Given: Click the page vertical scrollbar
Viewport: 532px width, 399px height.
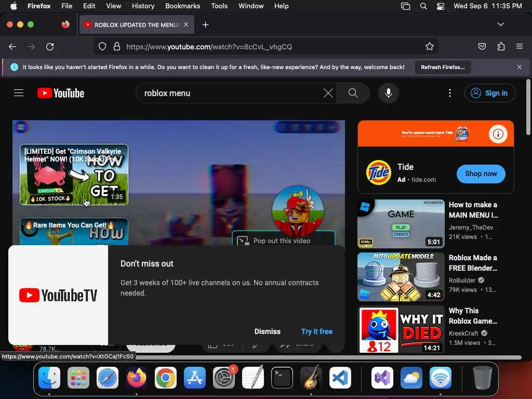Looking at the screenshot, I should point(528,107).
